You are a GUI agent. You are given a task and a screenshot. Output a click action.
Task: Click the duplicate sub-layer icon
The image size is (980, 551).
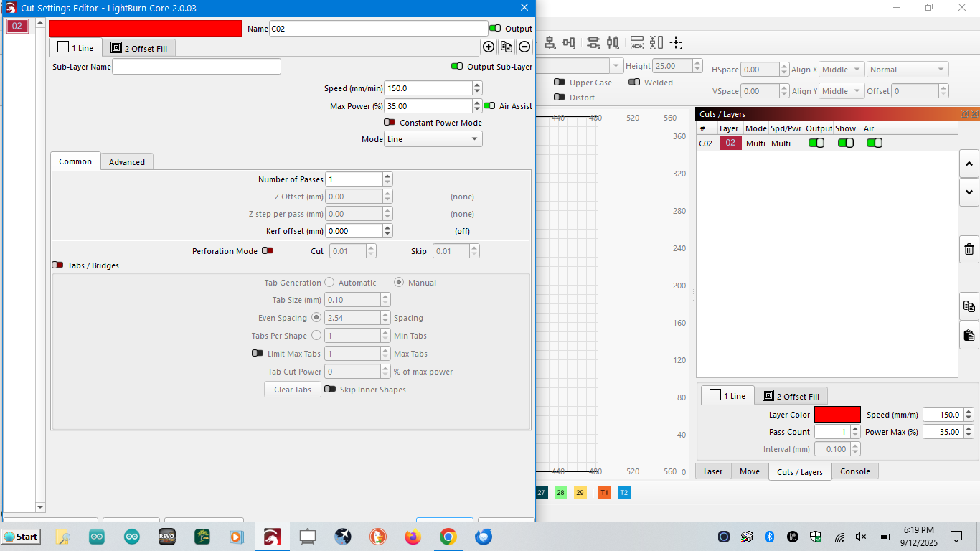coord(507,47)
